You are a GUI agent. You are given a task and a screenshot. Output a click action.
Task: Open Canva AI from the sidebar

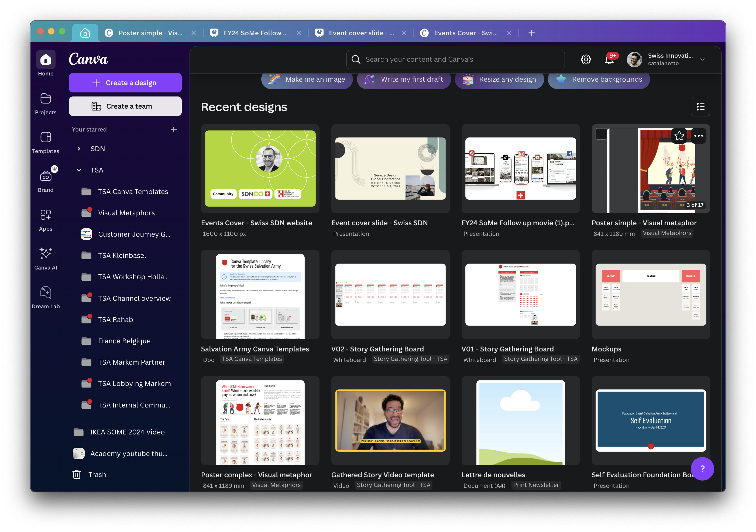(x=46, y=259)
